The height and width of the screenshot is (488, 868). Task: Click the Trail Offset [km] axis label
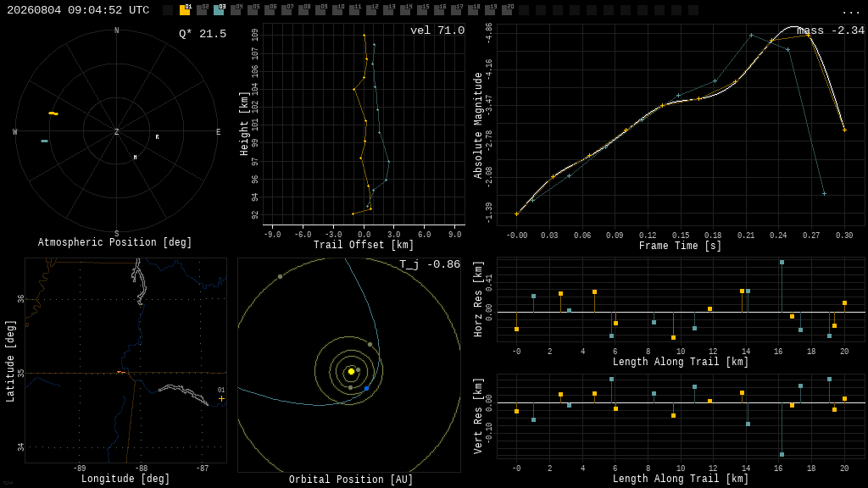pos(364,245)
